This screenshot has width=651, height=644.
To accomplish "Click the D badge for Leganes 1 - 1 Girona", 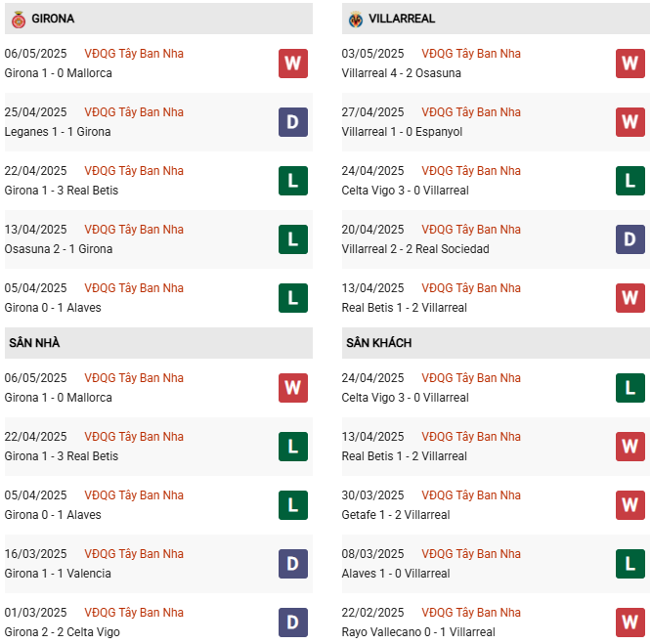I will pos(293,122).
